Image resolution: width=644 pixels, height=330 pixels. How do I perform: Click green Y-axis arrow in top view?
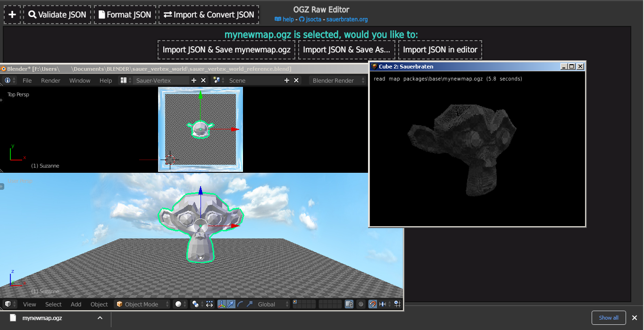[201, 95]
